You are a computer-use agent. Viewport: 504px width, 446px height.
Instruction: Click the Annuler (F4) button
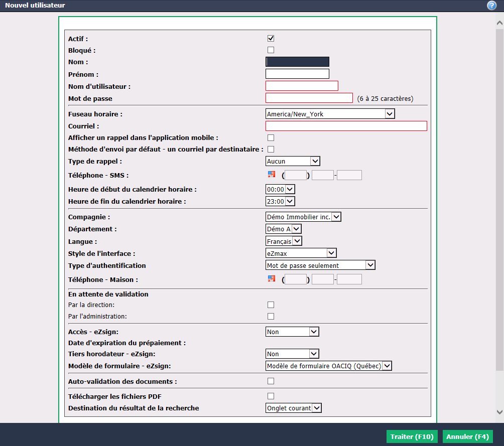[x=467, y=436]
